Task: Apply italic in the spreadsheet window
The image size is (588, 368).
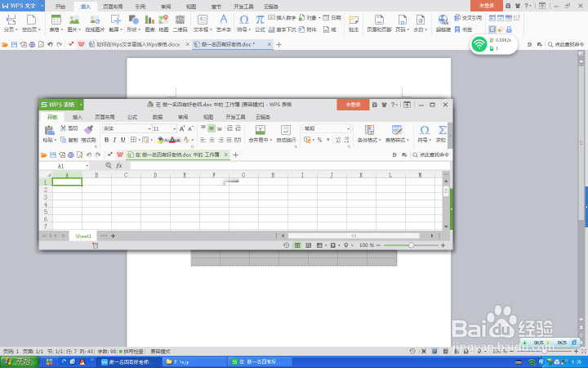Action: tap(115, 140)
